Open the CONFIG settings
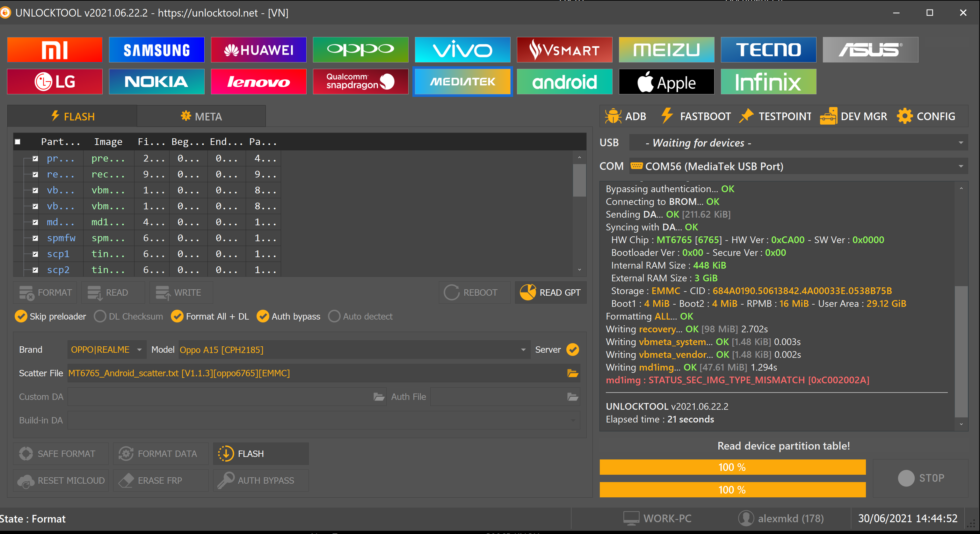Screen dimensions: 980x534 926,116
